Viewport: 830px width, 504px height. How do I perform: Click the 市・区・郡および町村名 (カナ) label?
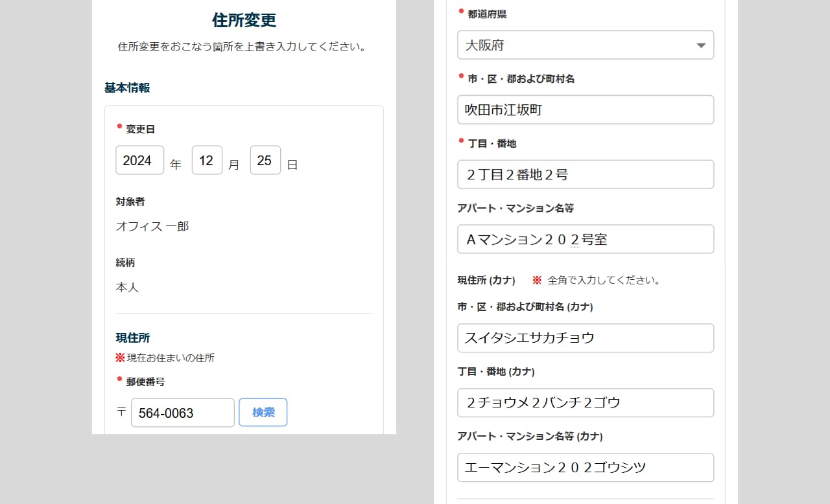[525, 306]
